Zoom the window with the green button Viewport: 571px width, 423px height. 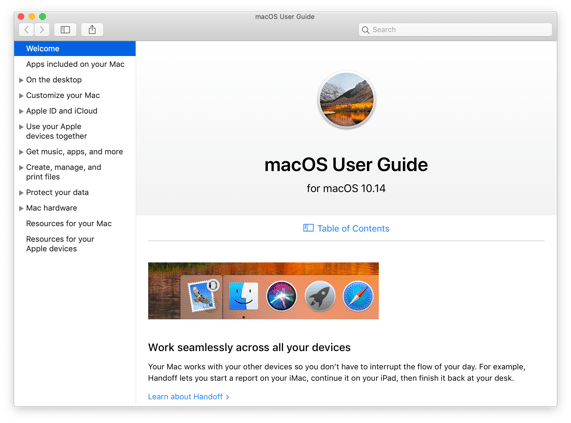click(43, 16)
